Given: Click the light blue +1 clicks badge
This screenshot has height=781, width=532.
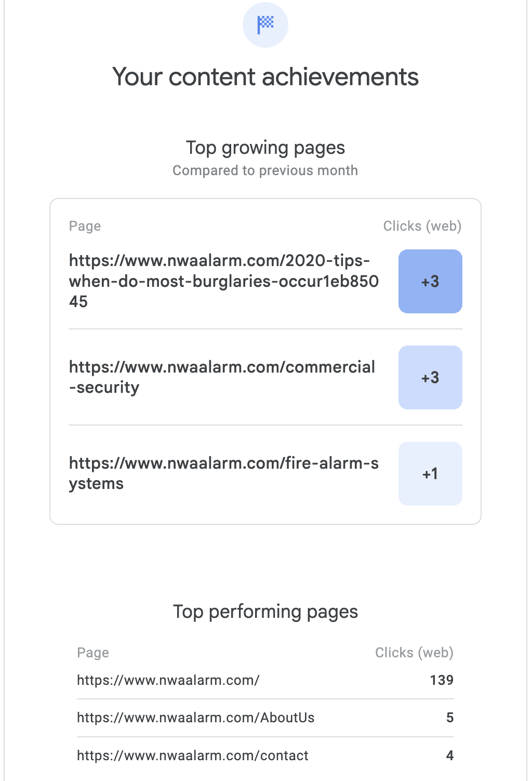Looking at the screenshot, I should point(430,474).
